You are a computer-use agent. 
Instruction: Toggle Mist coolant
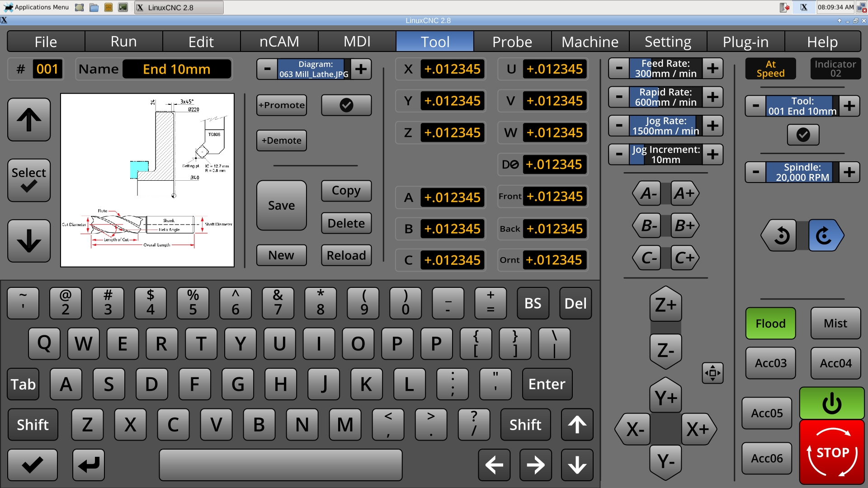(835, 324)
